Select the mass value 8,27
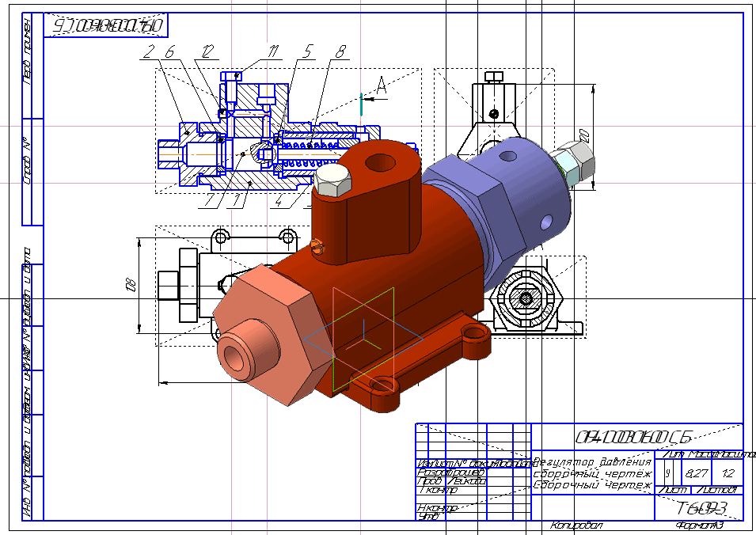Image resolution: width=756 pixels, height=535 pixels. pyautogui.click(x=696, y=474)
